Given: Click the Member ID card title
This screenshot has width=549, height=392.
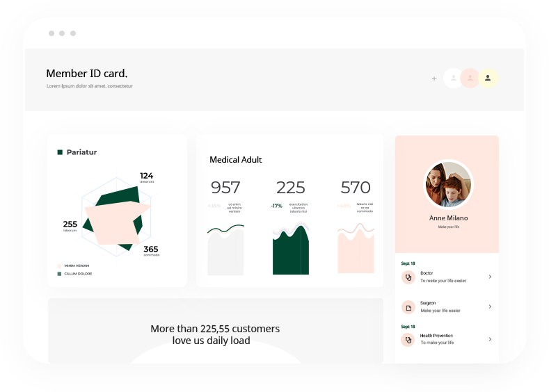Looking at the screenshot, I should tap(87, 74).
